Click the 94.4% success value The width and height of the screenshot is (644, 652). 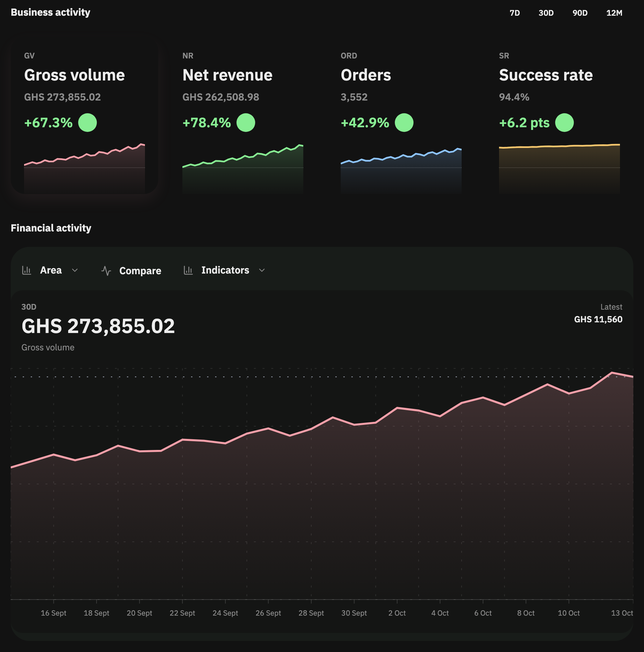click(x=514, y=97)
